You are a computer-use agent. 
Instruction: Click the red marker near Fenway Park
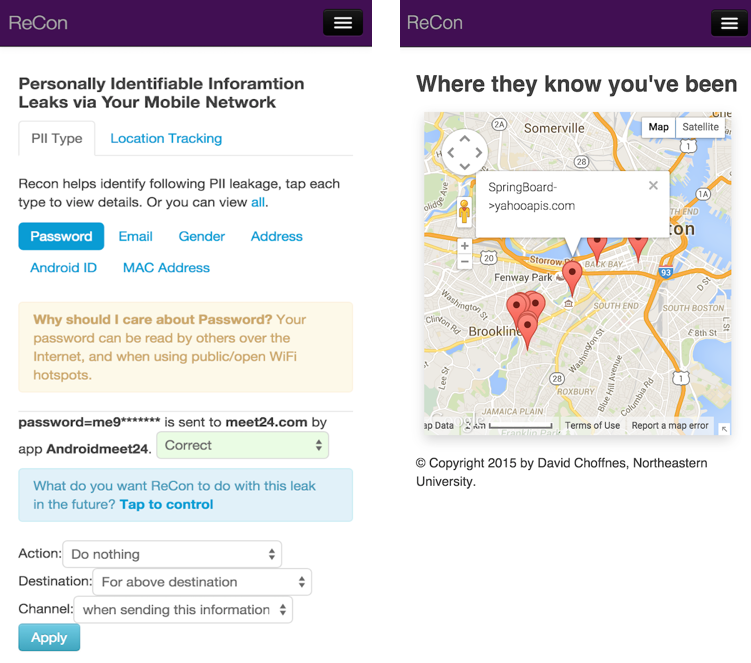[x=572, y=274]
